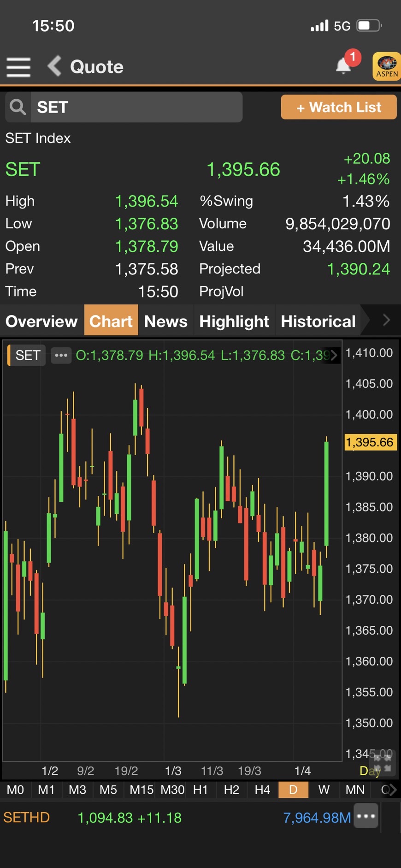Tap the ASPEN logo icon
This screenshot has height=868, width=401.
point(386,67)
